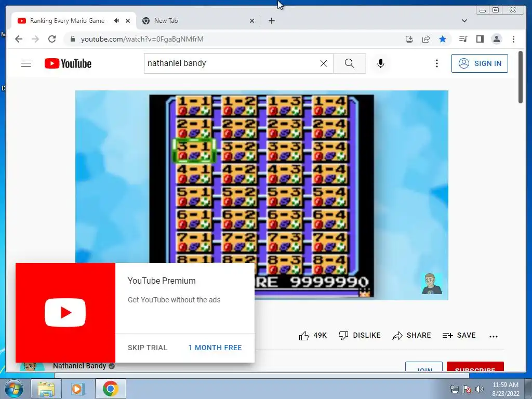Click the DISLIKE button
This screenshot has width=532, height=399.
click(360, 336)
